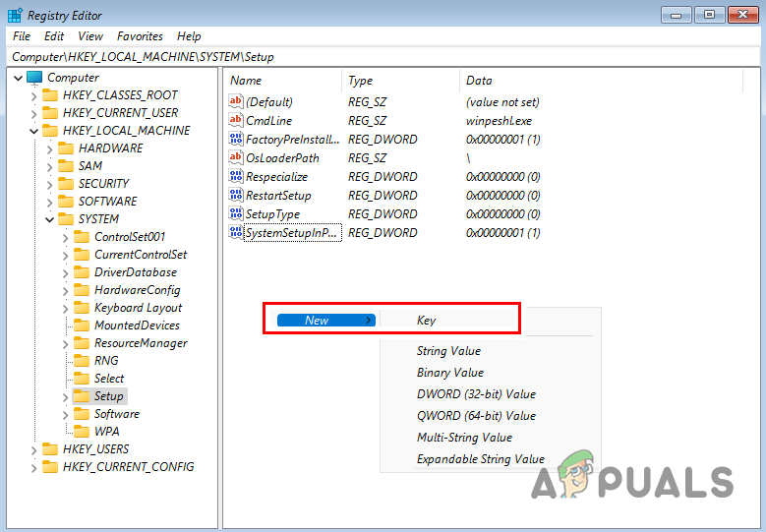Expand the HKEY_CURRENT_CONFIG node arrow
The height and width of the screenshot is (532, 766).
[x=33, y=468]
